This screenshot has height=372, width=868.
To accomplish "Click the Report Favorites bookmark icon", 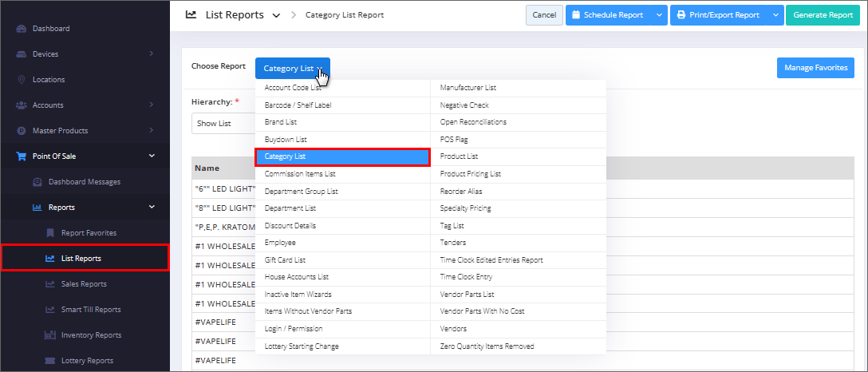I will pyautogui.click(x=49, y=232).
